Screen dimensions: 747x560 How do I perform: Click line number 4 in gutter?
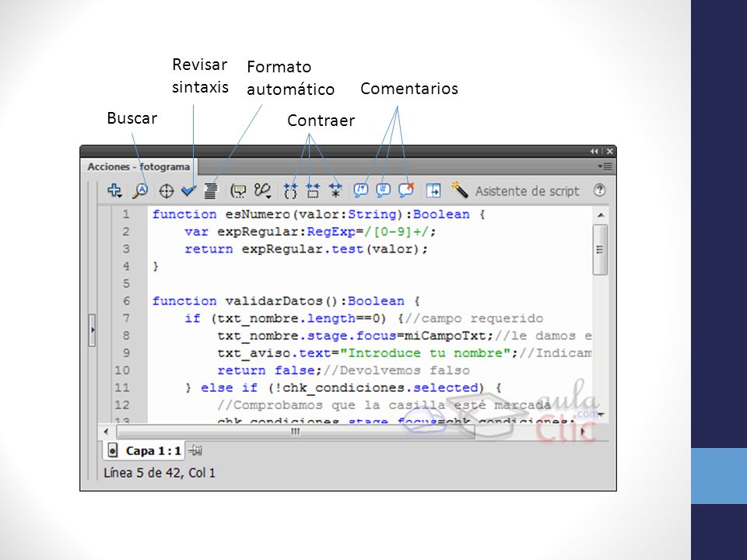(x=126, y=266)
